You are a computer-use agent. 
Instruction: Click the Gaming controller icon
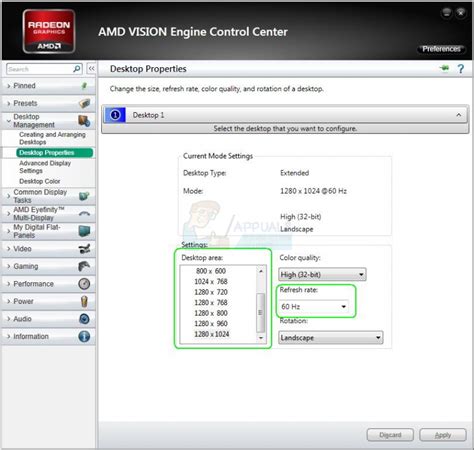pyautogui.click(x=84, y=266)
